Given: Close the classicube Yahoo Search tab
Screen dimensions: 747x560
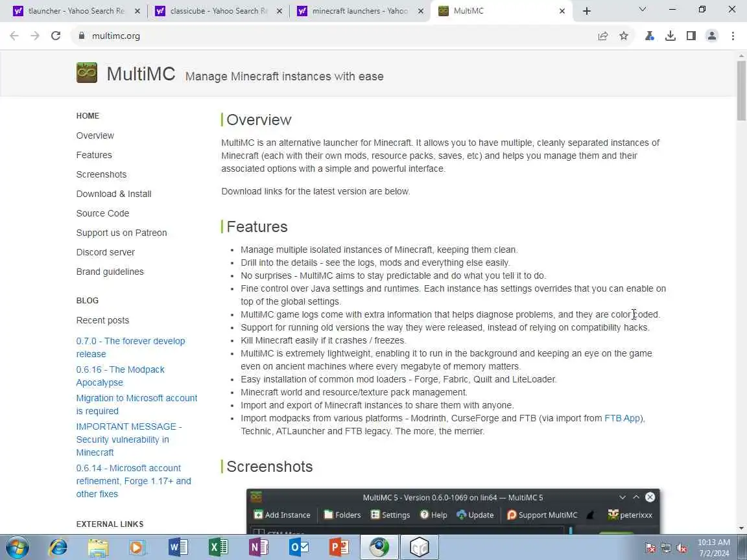Looking at the screenshot, I should point(279,11).
